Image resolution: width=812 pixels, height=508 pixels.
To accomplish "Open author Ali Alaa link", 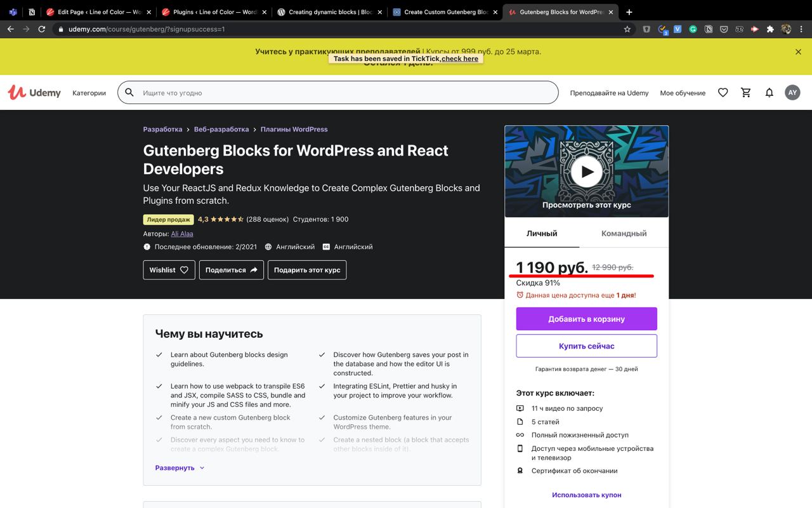I will tap(182, 234).
